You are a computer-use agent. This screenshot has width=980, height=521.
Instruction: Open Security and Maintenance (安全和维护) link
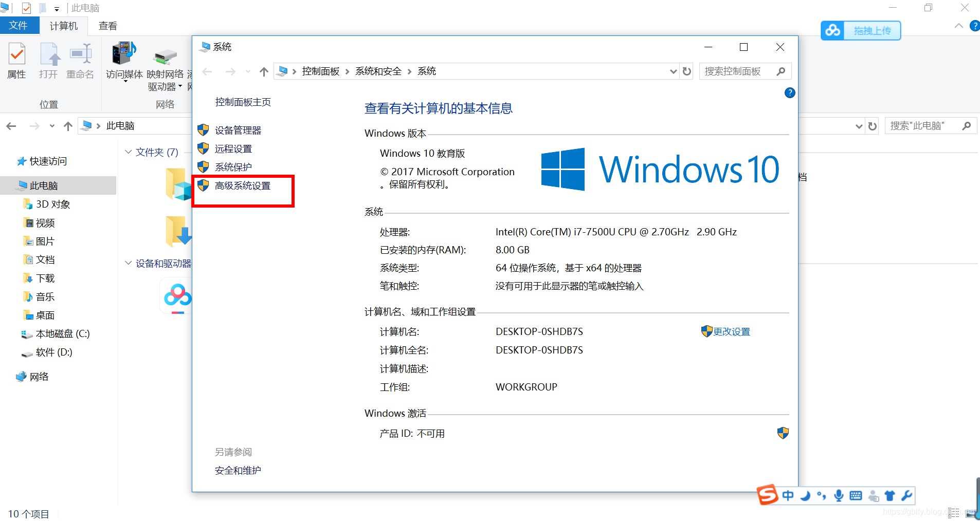(x=238, y=470)
